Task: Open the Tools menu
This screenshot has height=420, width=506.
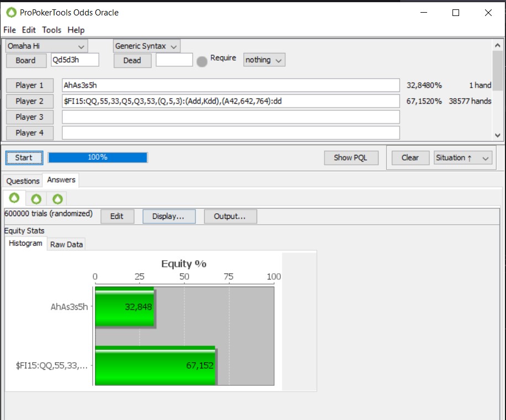Action: [52, 30]
